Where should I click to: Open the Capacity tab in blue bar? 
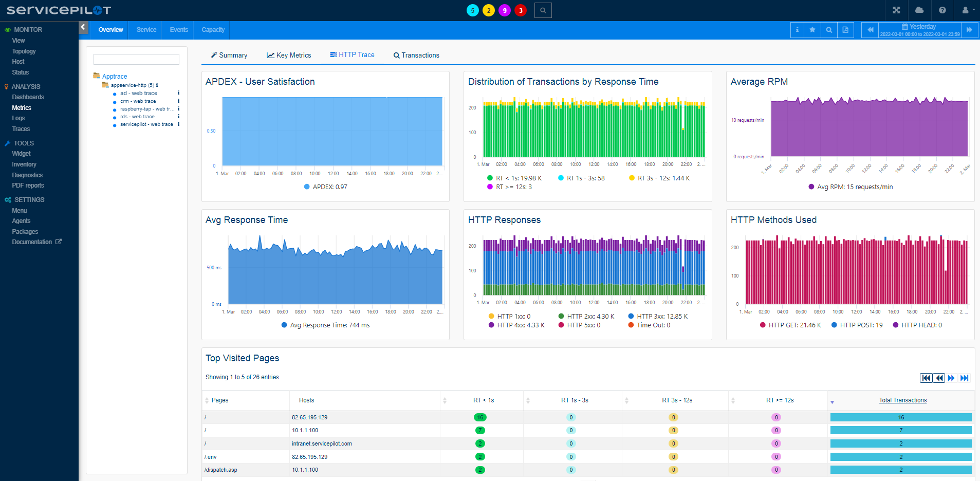(x=213, y=30)
